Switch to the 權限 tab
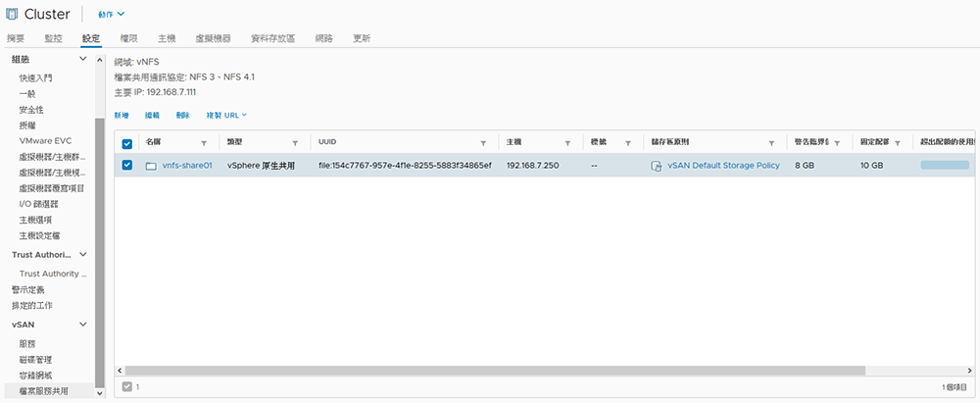This screenshot has width=980, height=403. (128, 38)
